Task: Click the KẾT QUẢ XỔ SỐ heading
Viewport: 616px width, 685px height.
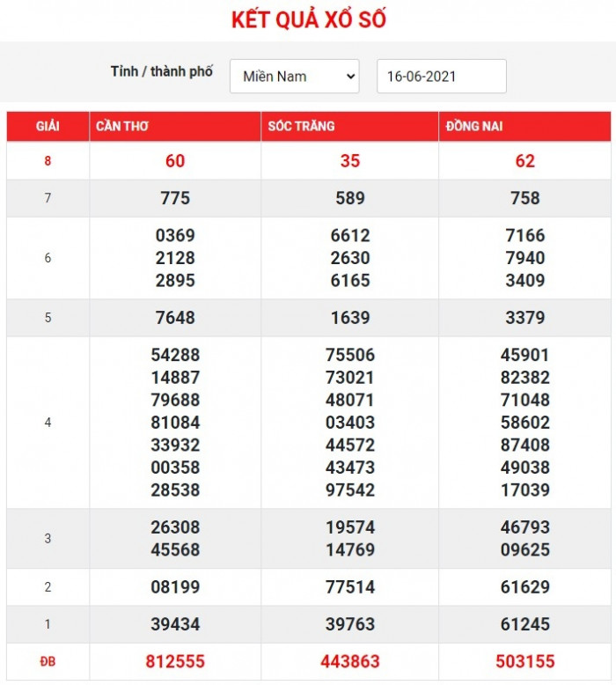Action: tap(308, 20)
